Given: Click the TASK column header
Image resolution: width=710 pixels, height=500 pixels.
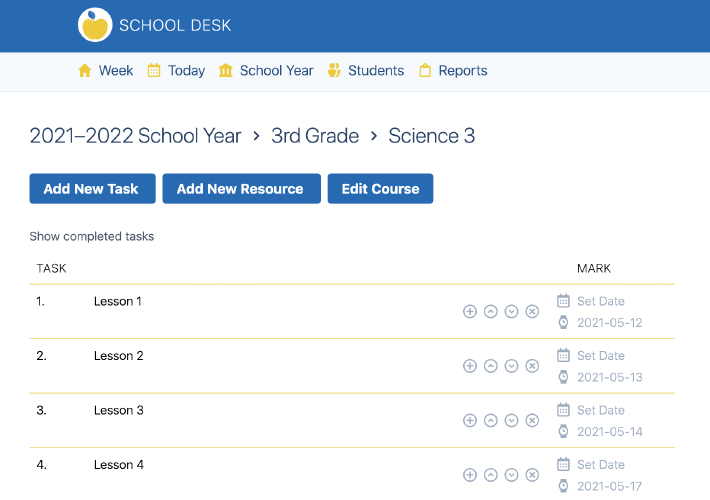Looking at the screenshot, I should 51,268.
